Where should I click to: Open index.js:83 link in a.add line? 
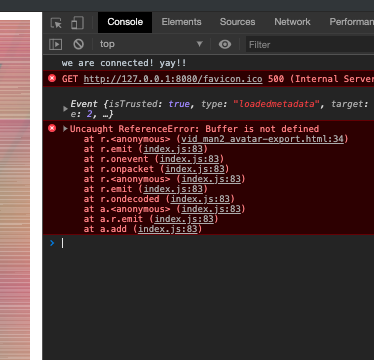pos(168,229)
